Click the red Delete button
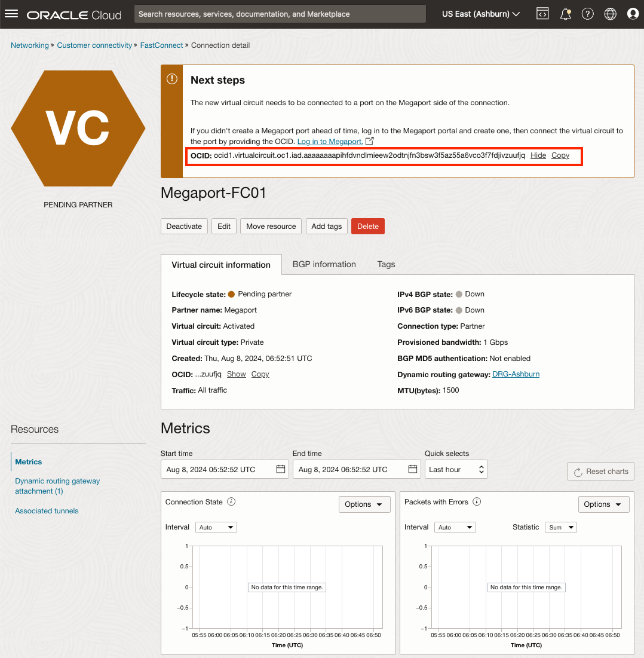Viewport: 644px width, 658px height. pos(368,226)
